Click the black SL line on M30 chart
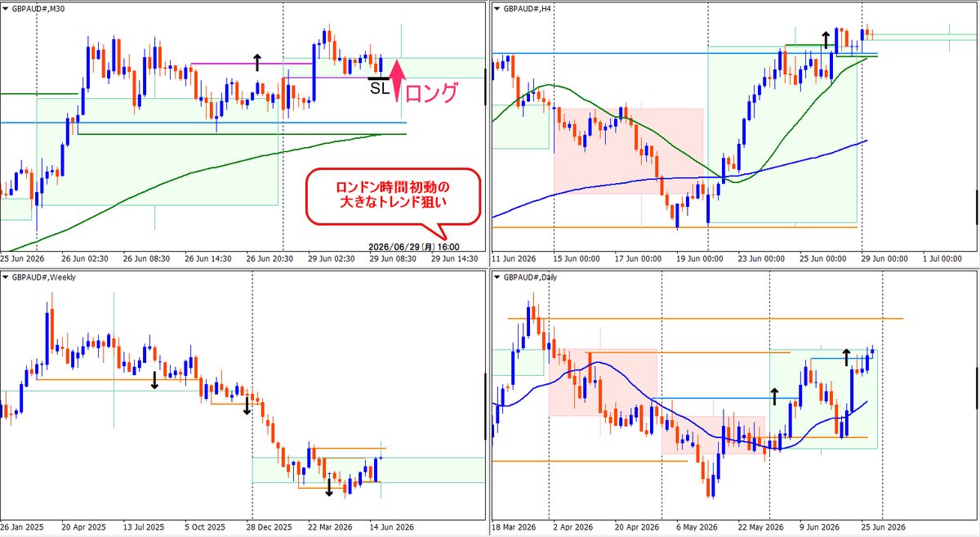Image resolution: width=980 pixels, height=537 pixels. (x=379, y=78)
